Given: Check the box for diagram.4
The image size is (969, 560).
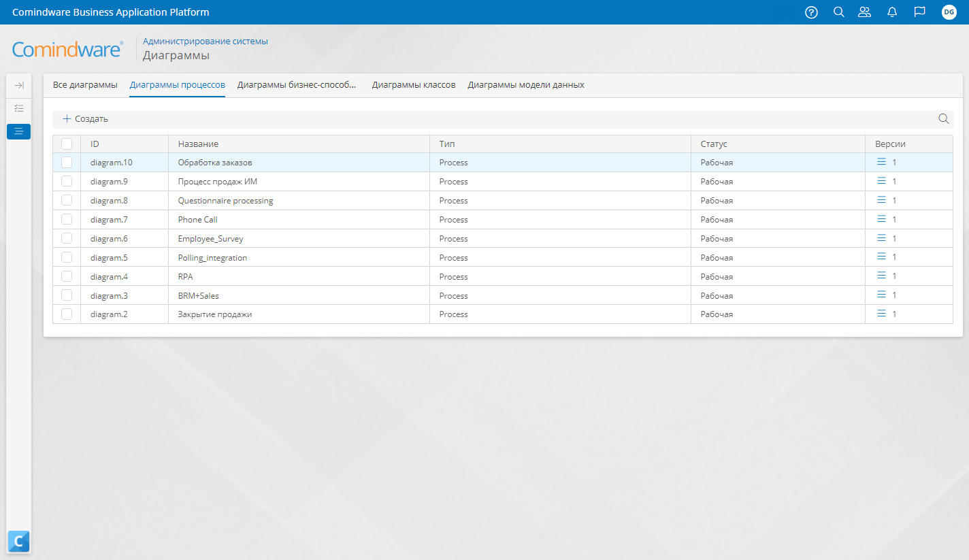Looking at the screenshot, I should click(67, 276).
